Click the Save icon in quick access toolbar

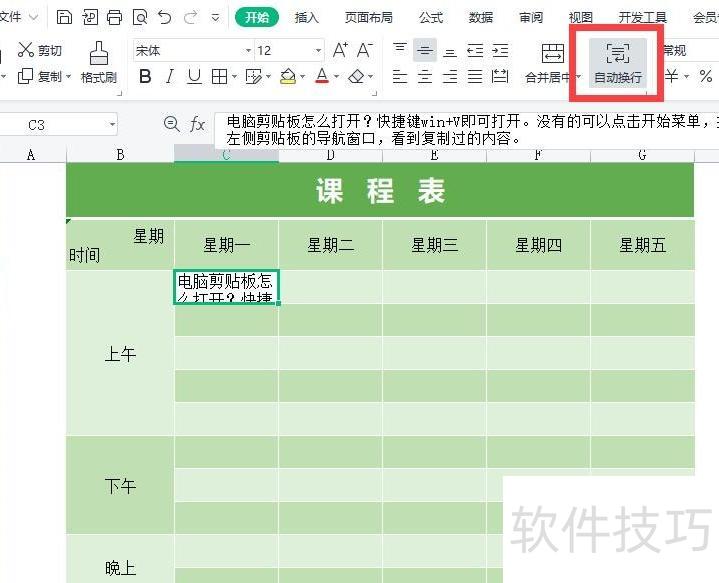pos(64,17)
